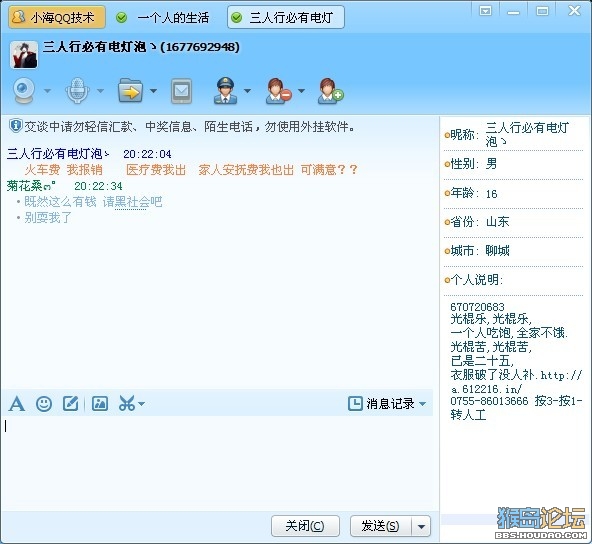Click 省份 value 山东
Screen dimensions: 592x544
point(497,222)
